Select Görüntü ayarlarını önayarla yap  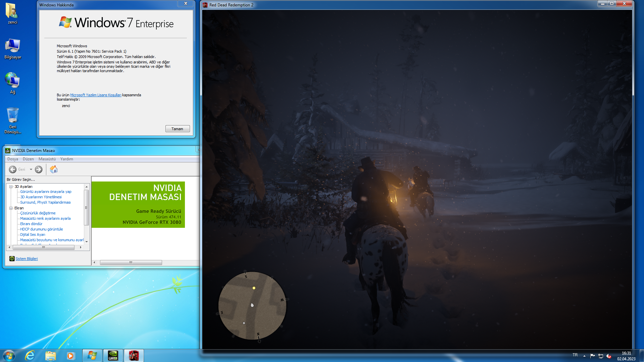46,192
